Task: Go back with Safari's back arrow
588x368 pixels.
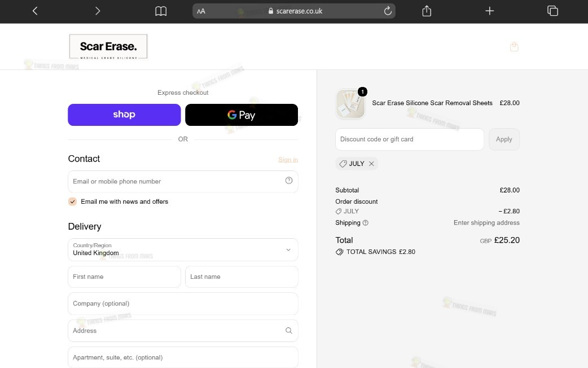Action: (35, 11)
